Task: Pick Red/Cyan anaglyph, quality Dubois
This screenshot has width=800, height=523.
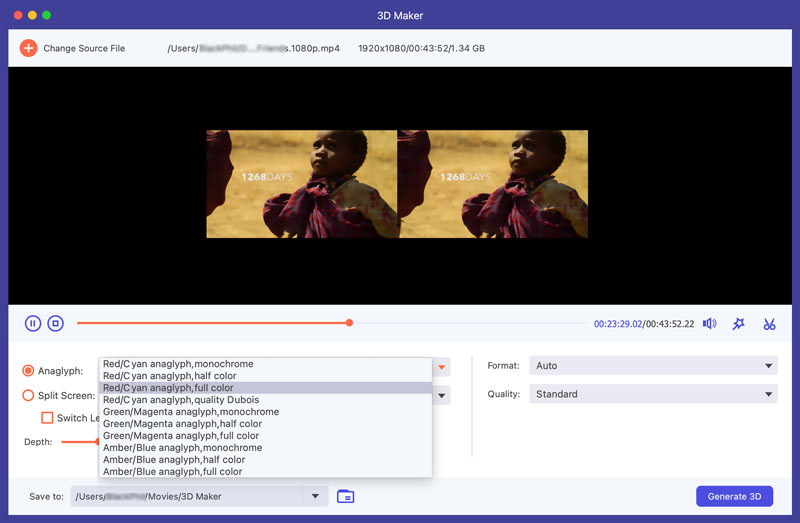Action: pos(181,400)
